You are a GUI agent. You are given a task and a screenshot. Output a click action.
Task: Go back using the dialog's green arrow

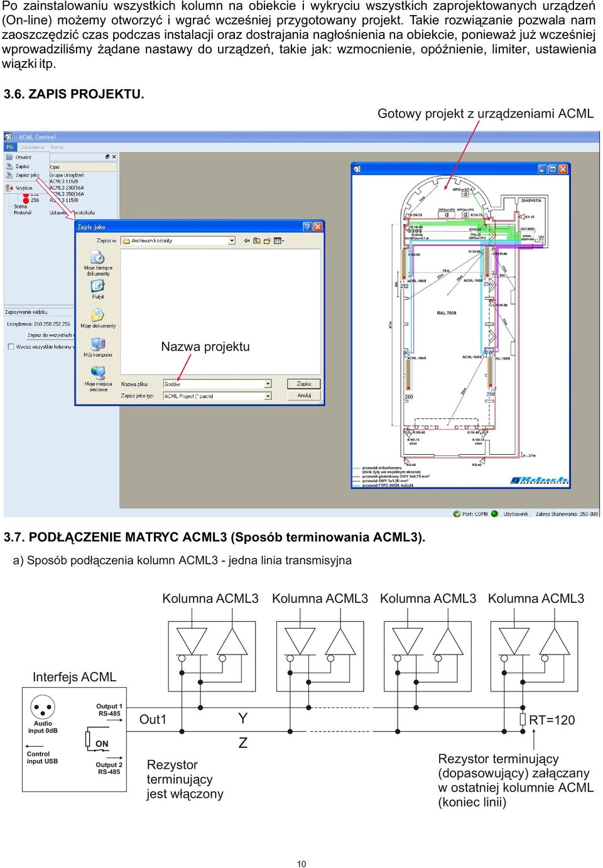point(247,241)
